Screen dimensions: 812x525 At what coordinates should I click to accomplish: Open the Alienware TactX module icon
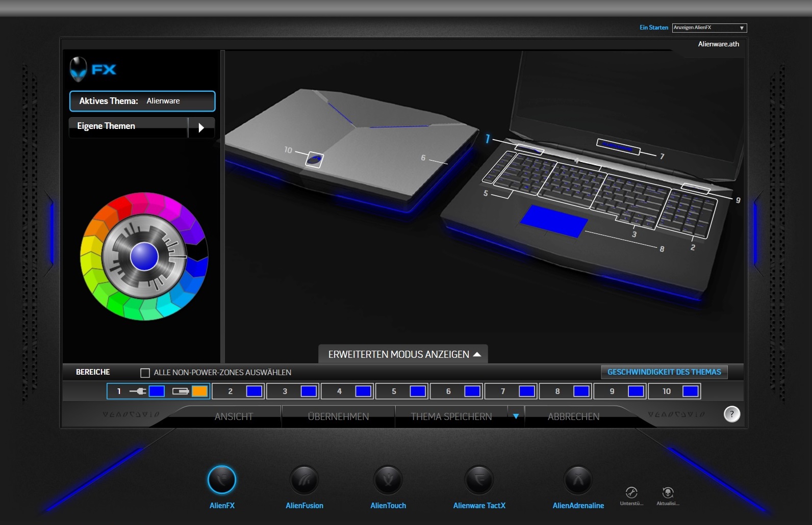point(479,480)
